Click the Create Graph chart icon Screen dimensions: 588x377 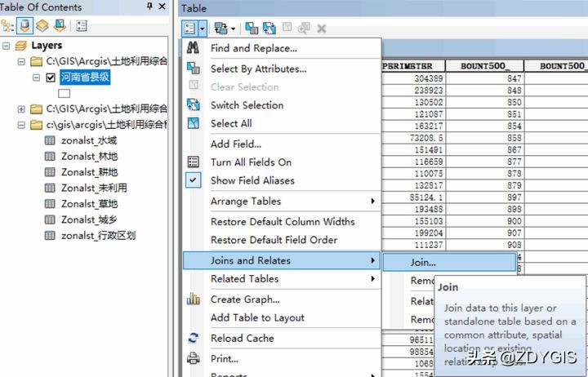(193, 299)
